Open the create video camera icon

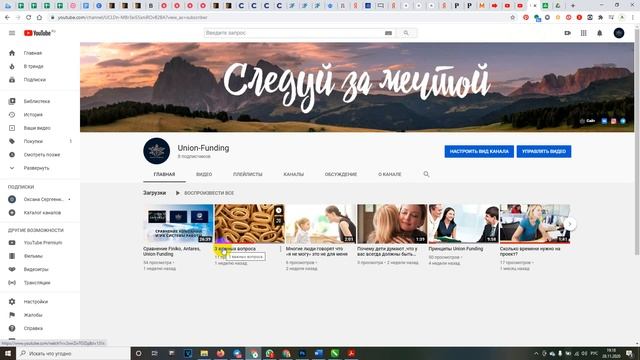(567, 33)
